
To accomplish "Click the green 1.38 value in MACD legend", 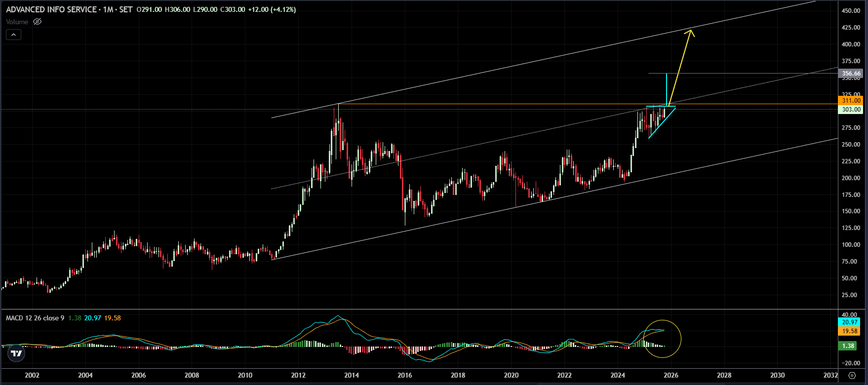I will click(75, 318).
